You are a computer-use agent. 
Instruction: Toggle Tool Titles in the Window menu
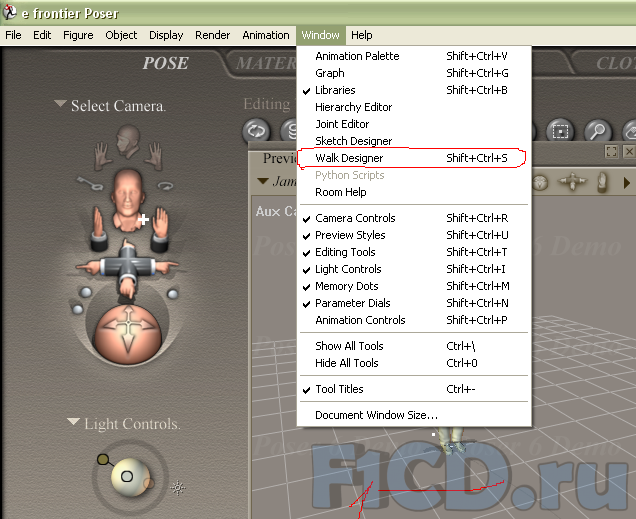(414, 389)
